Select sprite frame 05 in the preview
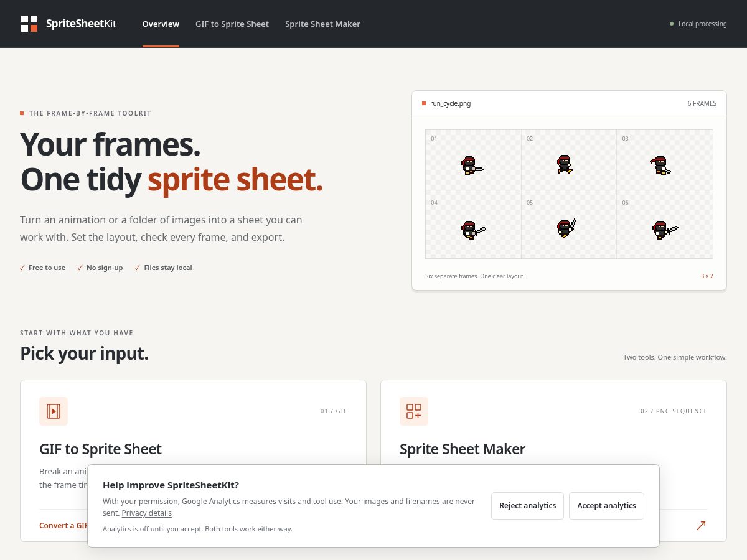 pos(569,226)
